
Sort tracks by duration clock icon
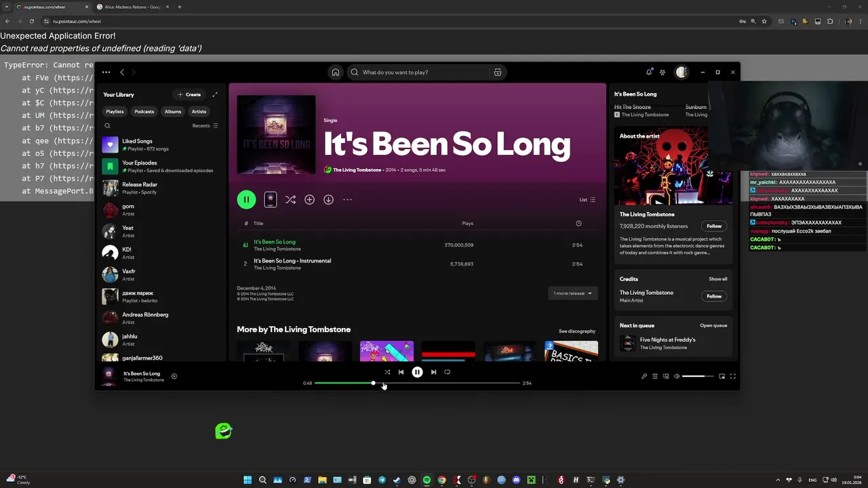578,223
